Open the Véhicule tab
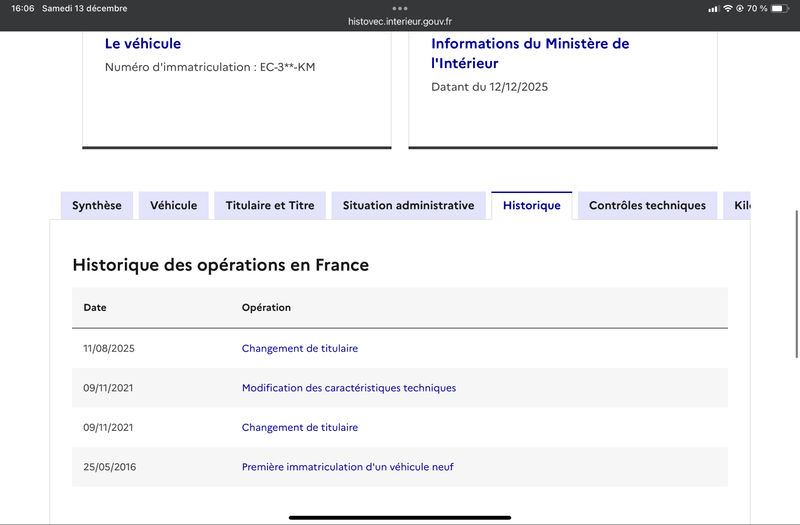Viewport: 800px width, 525px height. point(174,206)
